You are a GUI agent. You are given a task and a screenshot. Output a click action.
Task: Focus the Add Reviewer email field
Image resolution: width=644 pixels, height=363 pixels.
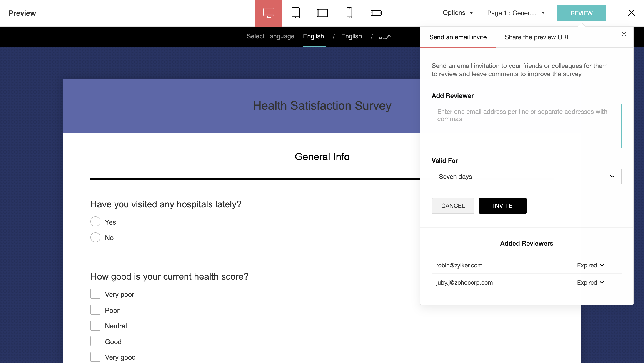(526, 126)
